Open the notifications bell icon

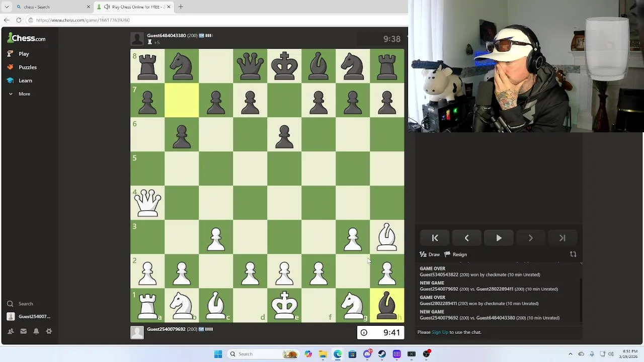click(36, 331)
